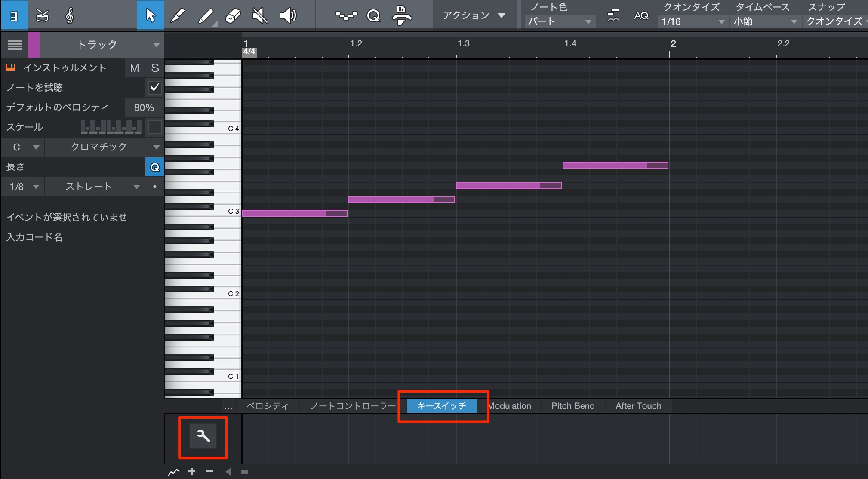Click the left arrow lane icon
The width and height of the screenshot is (868, 479).
[228, 472]
